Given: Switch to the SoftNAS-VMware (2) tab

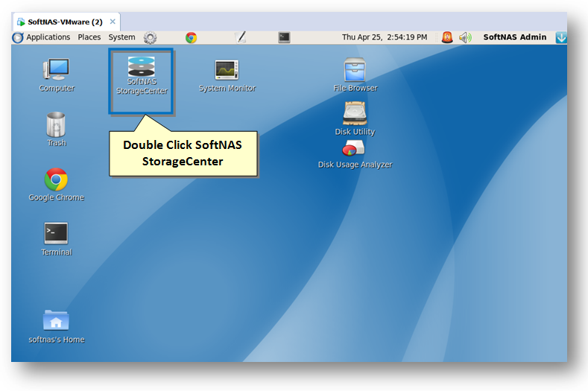Looking at the screenshot, I should tap(65, 22).
